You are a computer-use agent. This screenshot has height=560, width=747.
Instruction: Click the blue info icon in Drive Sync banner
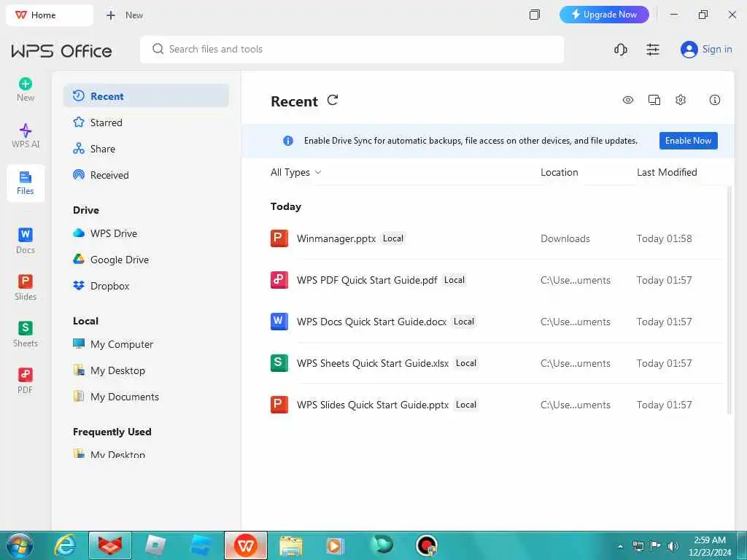coord(287,141)
